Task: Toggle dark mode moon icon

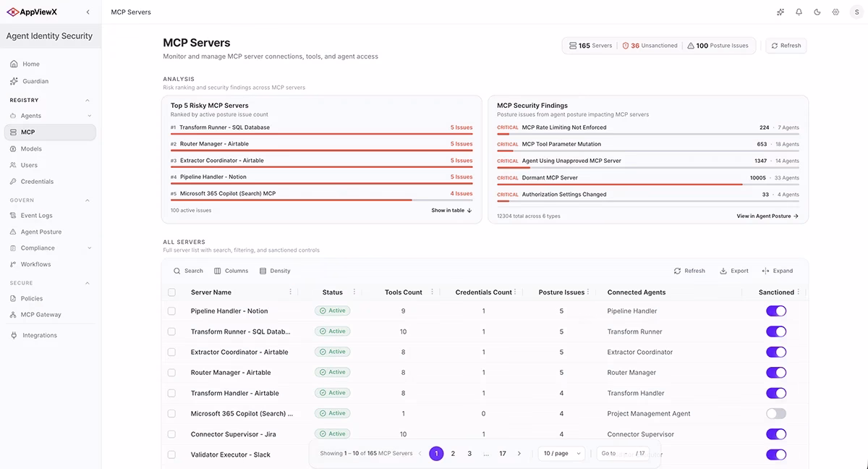Action: [x=817, y=12]
